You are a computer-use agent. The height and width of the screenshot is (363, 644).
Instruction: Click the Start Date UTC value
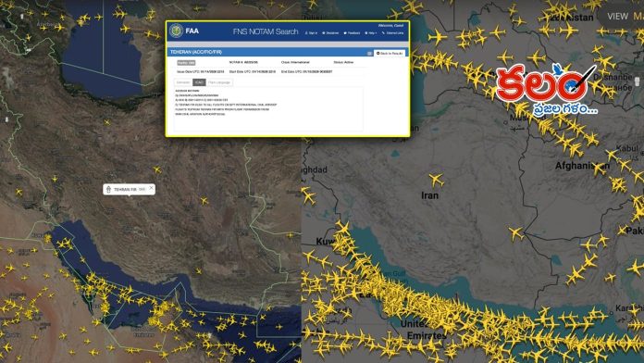click(x=253, y=71)
